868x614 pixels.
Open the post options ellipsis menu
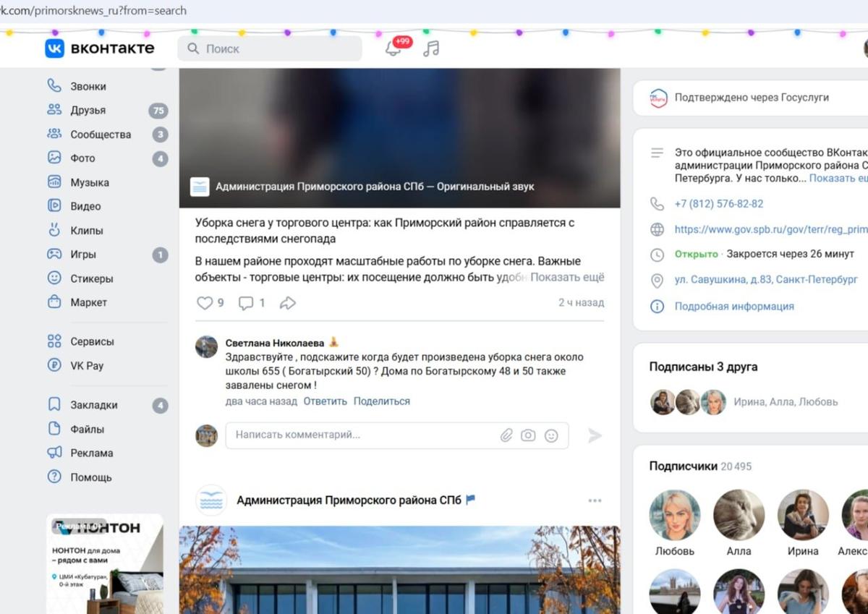click(595, 499)
